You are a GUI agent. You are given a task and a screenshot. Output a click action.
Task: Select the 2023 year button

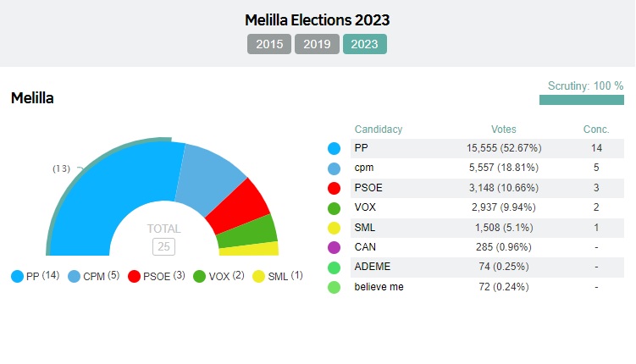365,44
